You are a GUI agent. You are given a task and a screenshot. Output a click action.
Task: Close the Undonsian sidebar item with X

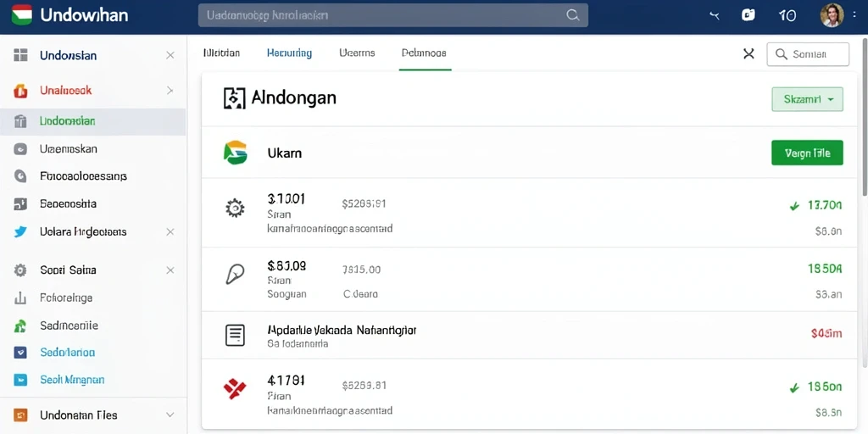(170, 55)
